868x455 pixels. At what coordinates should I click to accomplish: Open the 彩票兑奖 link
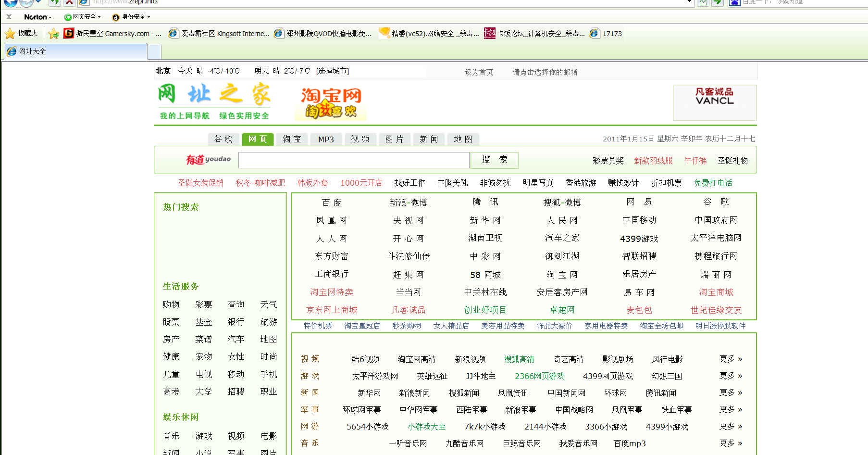(608, 161)
